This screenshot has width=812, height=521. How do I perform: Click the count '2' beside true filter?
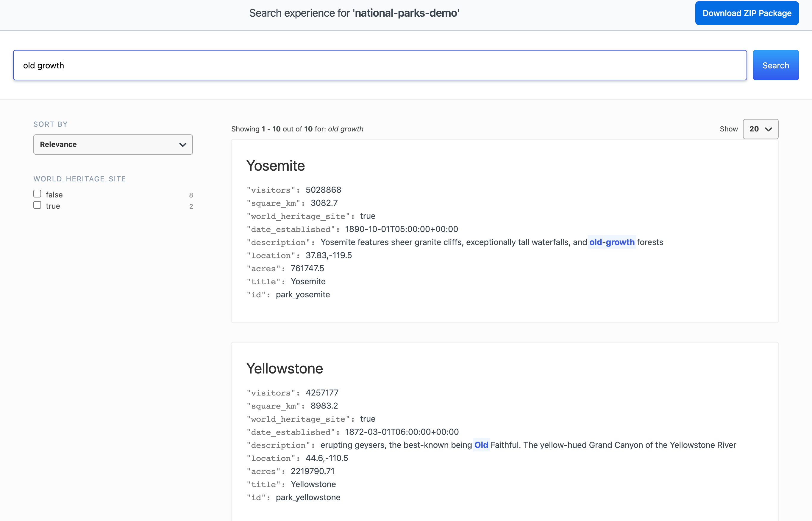coord(191,206)
